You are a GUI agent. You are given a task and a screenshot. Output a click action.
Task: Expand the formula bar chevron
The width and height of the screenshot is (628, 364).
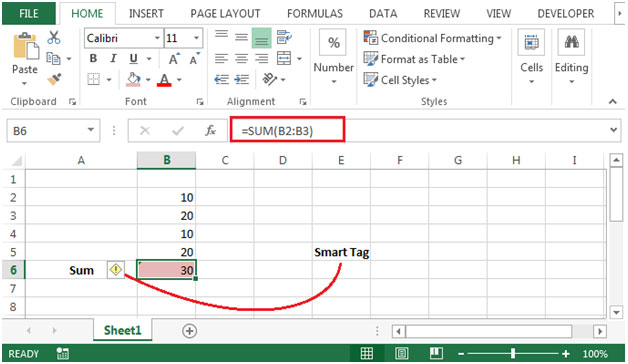click(x=614, y=130)
